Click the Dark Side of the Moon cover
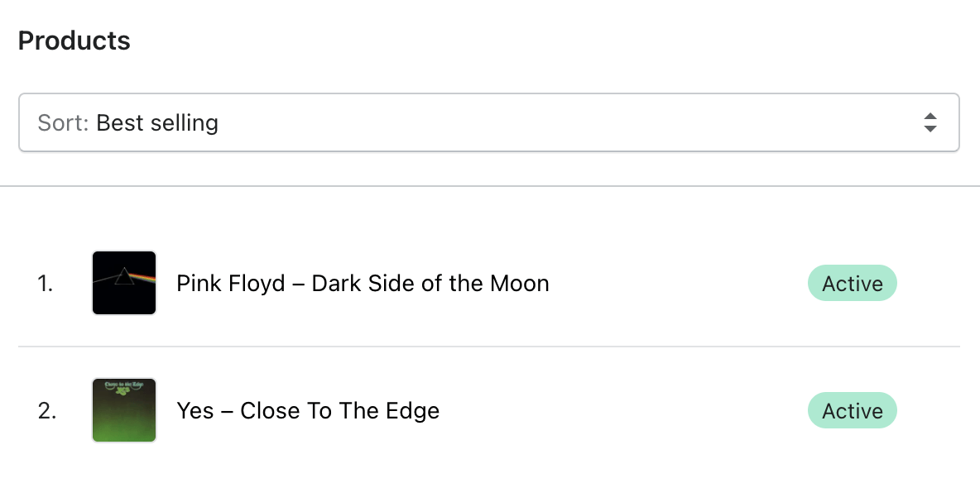Screen dimensions: 980x483 point(124,283)
